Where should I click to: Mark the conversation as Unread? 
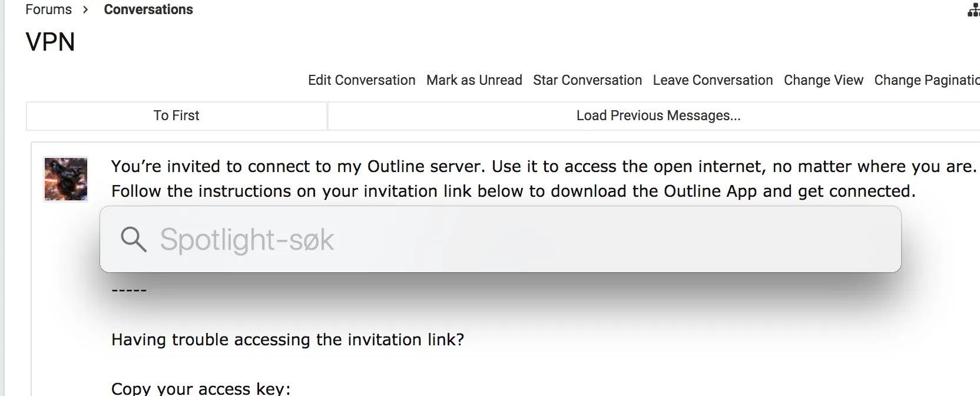(474, 80)
